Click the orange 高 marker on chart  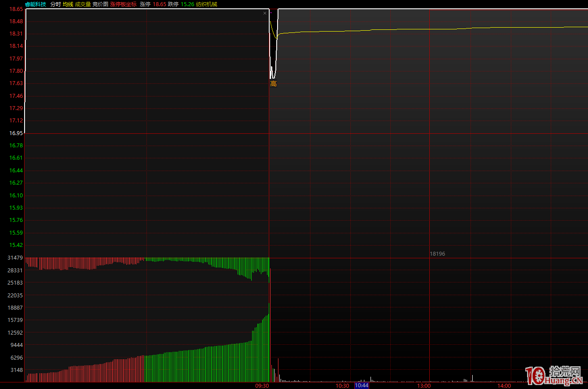[273, 84]
